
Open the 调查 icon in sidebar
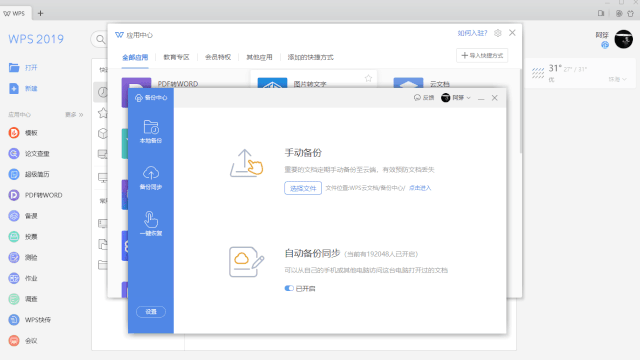click(x=14, y=299)
